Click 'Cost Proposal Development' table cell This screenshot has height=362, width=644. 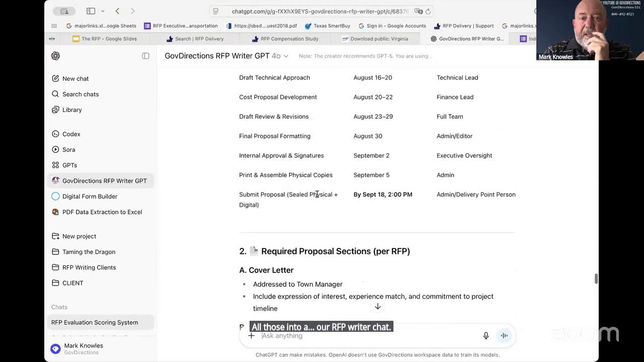pyautogui.click(x=278, y=97)
